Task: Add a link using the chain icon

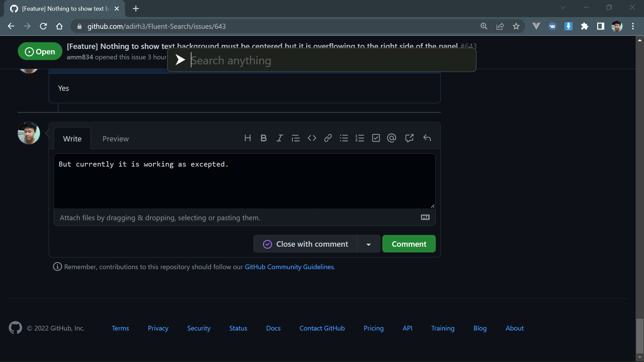Action: click(x=328, y=138)
